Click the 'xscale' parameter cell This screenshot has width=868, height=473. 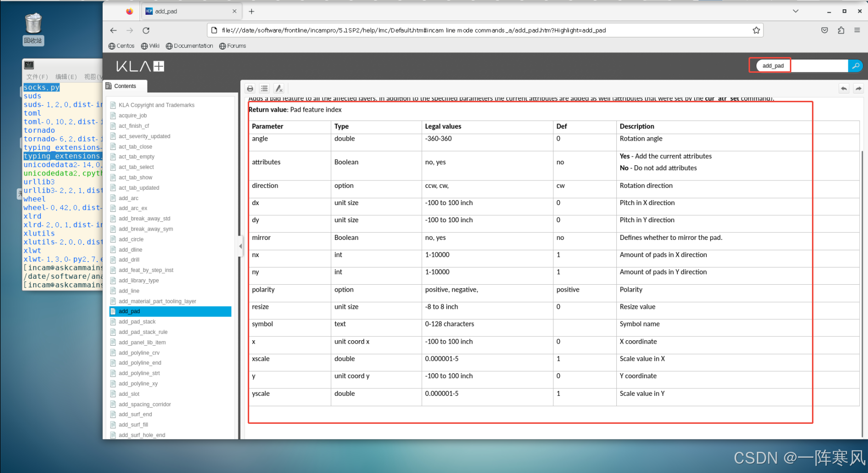[x=290, y=362]
